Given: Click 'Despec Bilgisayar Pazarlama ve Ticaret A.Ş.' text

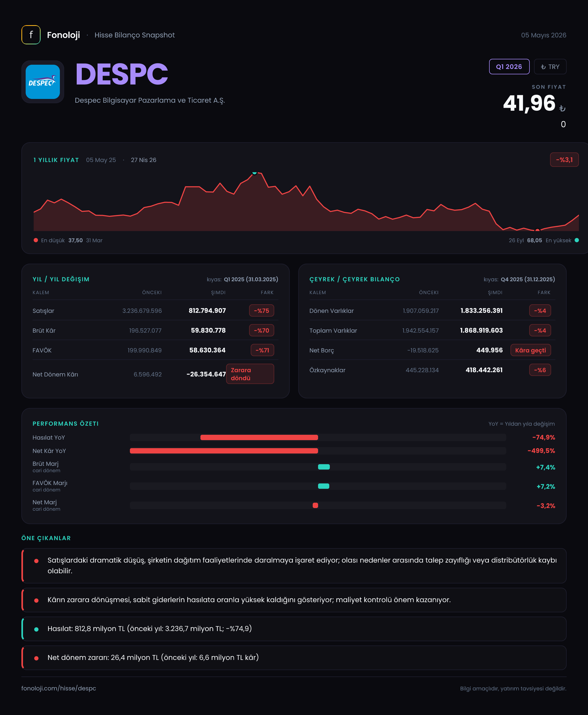Looking at the screenshot, I should coord(150,100).
